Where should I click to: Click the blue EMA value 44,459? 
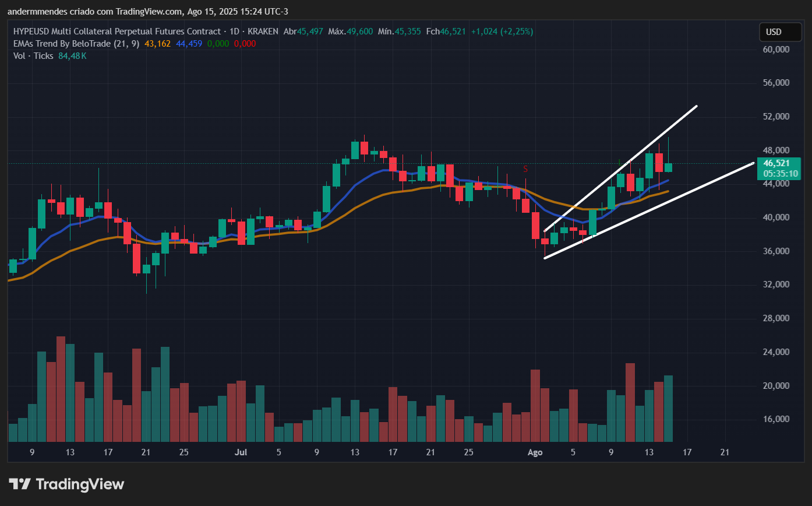tap(189, 44)
